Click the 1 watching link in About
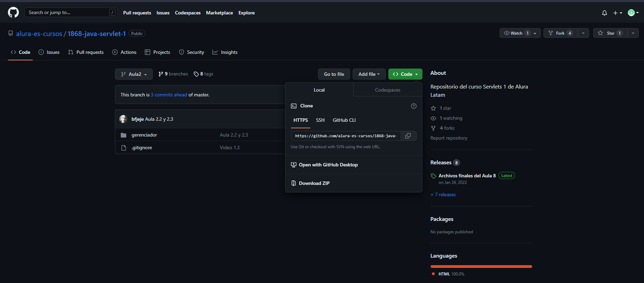This screenshot has height=283, width=644. (447, 118)
